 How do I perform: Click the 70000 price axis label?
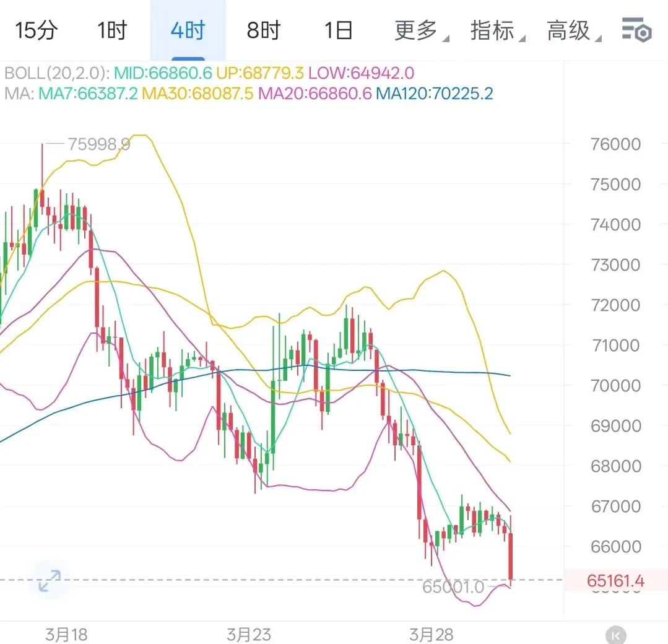(615, 386)
